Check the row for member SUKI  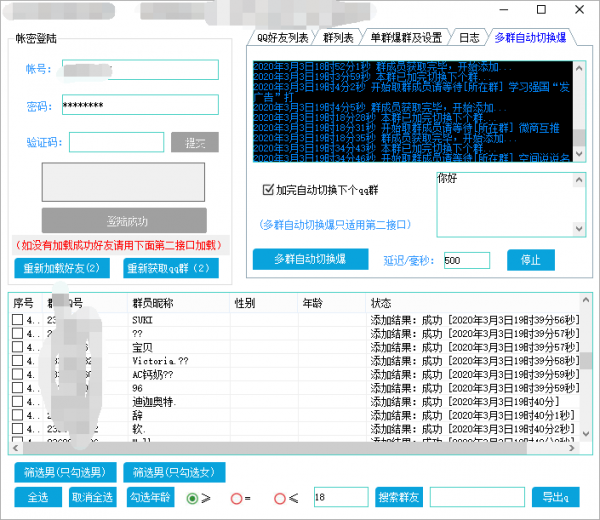[17, 319]
